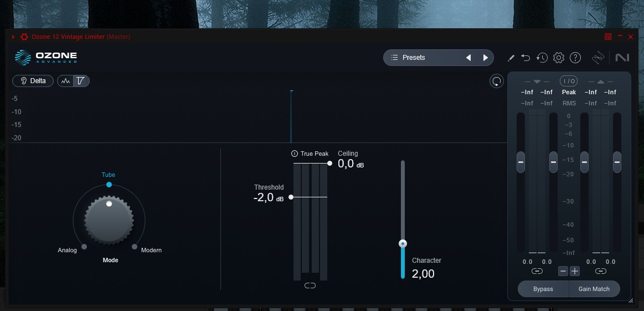Image resolution: width=644 pixels, height=311 pixels.
Task: Click the input gain right fader
Action: pos(553,162)
